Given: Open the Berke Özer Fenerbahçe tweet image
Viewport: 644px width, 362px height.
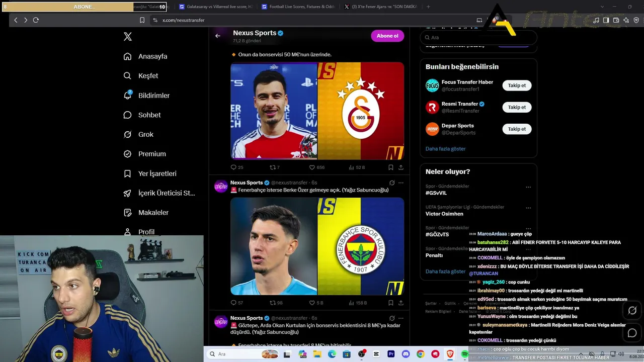Looking at the screenshot, I should [317, 246].
